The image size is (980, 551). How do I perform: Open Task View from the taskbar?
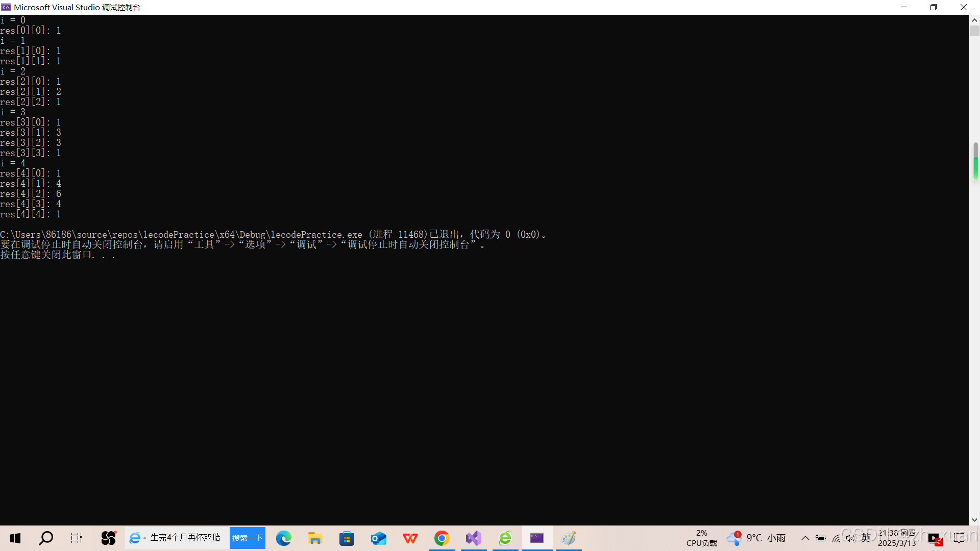tap(77, 538)
